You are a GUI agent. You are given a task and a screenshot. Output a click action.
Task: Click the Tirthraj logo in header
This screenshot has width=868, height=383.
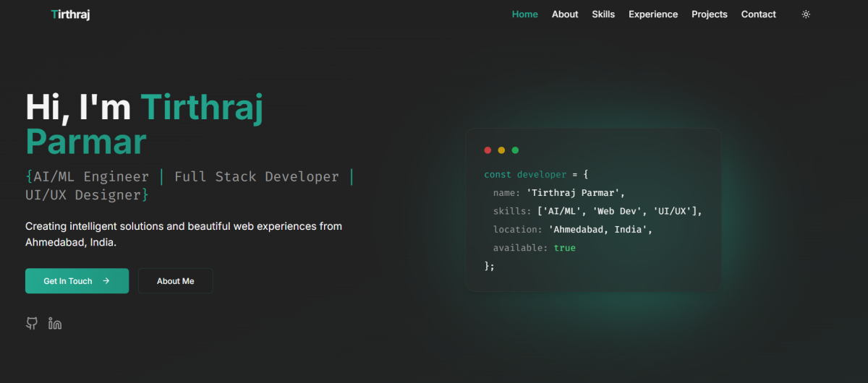point(70,14)
